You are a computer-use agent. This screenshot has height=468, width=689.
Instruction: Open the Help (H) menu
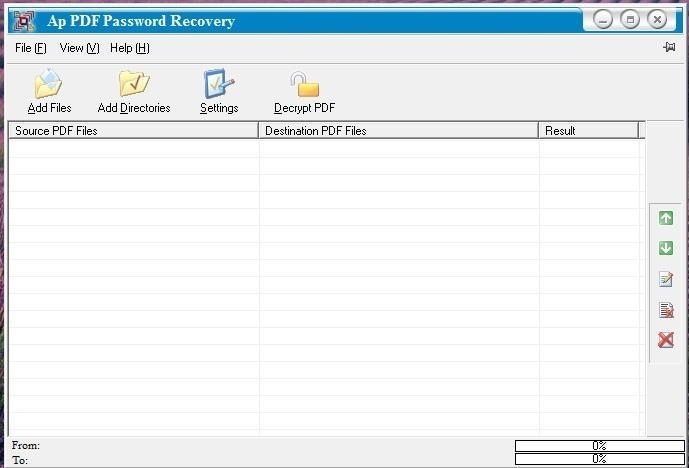point(130,48)
